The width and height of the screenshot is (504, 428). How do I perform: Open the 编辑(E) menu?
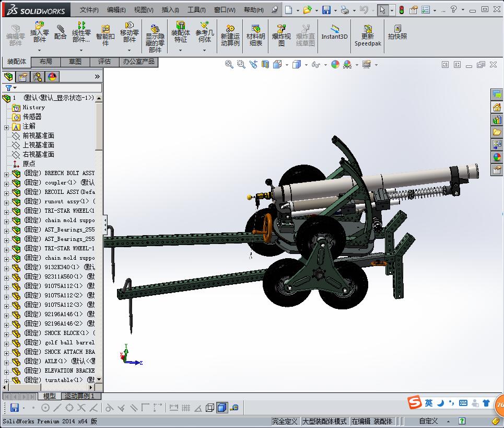[x=116, y=10]
